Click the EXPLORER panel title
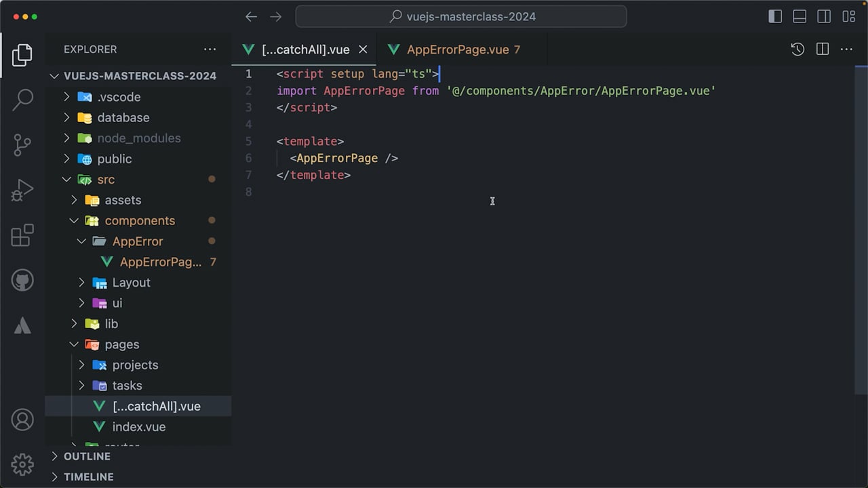Image resolution: width=868 pixels, height=488 pixels. [x=90, y=49]
